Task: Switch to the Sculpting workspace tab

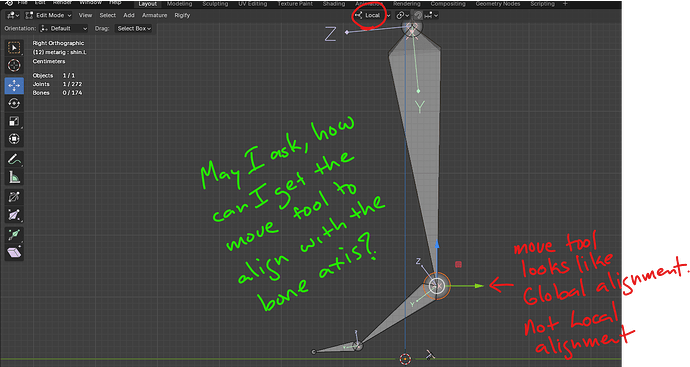Action: click(x=215, y=4)
